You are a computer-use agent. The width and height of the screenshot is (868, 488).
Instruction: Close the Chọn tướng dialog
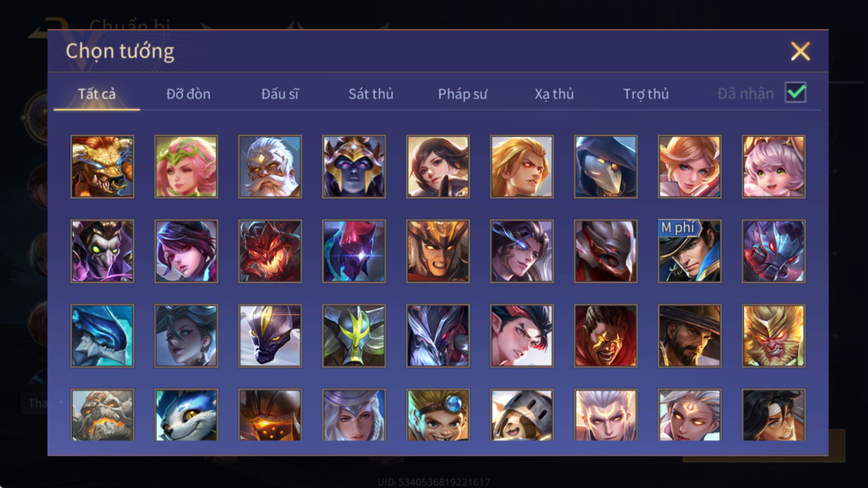800,51
